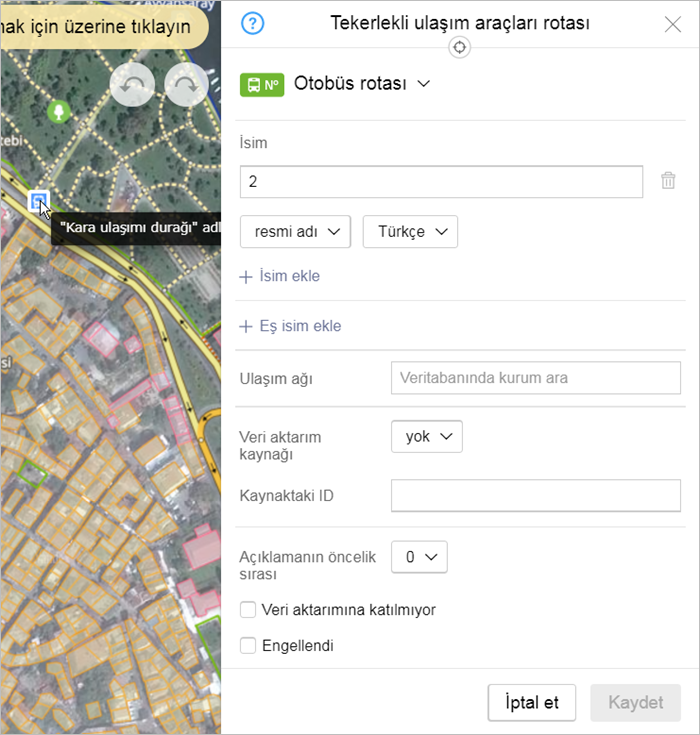Click the 'Ulaşım ağı' search field
This screenshot has width=700, height=735.
(535, 378)
